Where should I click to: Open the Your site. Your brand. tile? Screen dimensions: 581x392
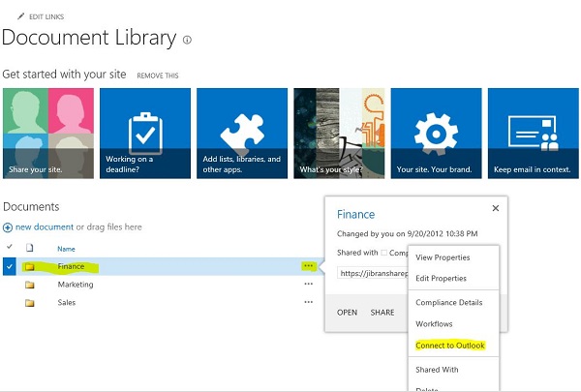tap(435, 133)
